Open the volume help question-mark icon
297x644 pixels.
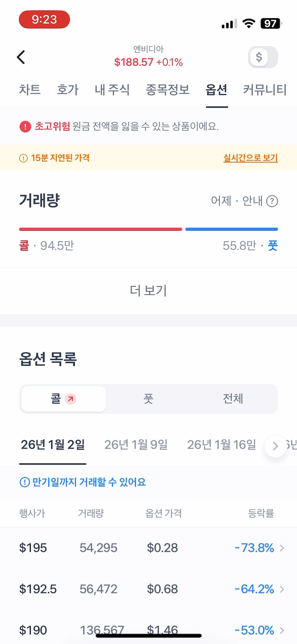point(272,201)
